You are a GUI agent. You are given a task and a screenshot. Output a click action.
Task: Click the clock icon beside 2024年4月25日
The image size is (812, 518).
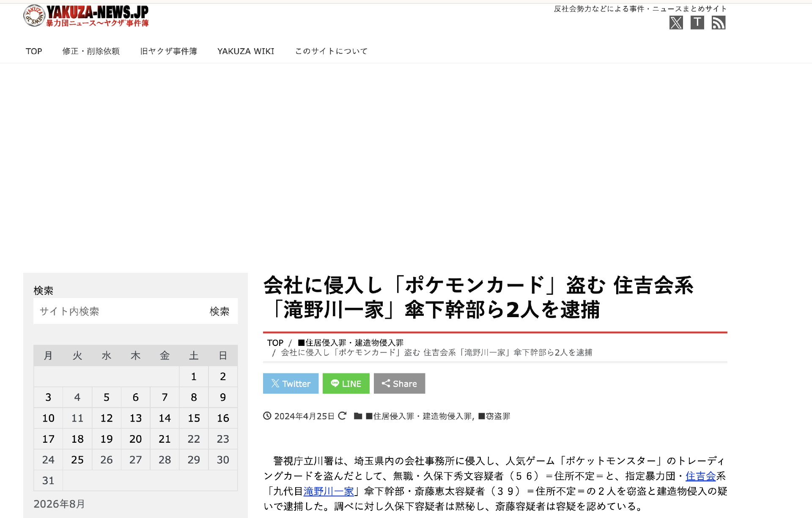pyautogui.click(x=267, y=416)
